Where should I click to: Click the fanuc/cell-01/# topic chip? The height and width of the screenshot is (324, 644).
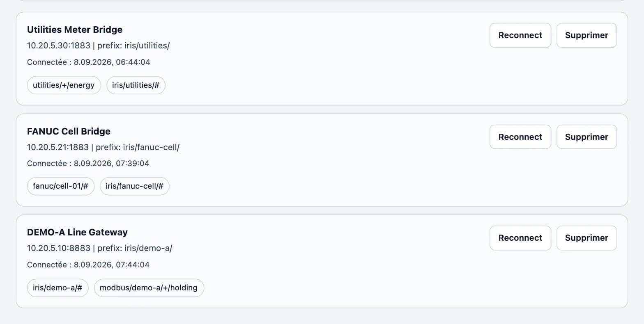tap(61, 186)
